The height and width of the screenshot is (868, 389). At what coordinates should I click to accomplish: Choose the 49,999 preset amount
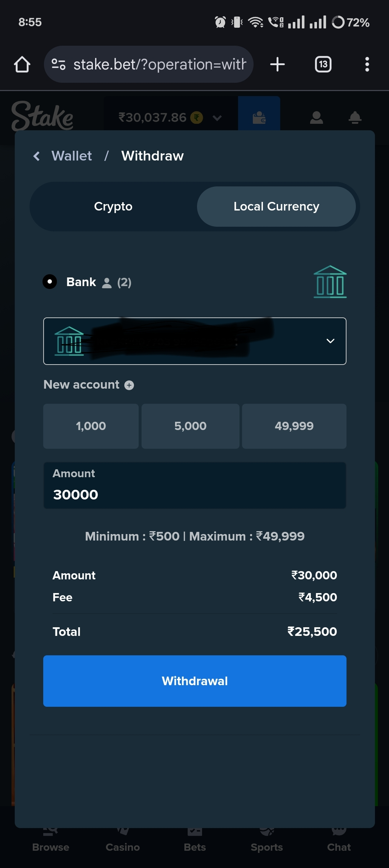point(294,426)
